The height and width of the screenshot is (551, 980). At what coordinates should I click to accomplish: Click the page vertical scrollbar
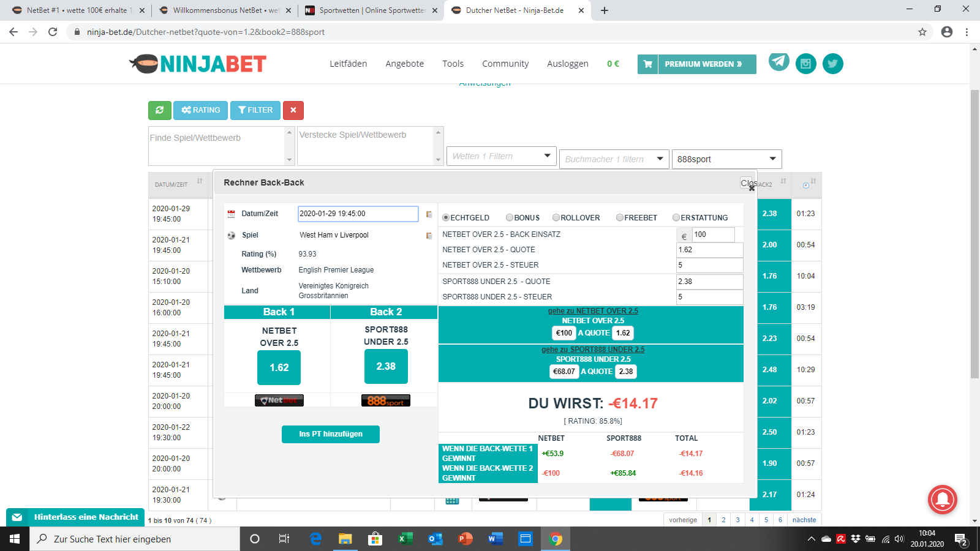tap(974, 233)
